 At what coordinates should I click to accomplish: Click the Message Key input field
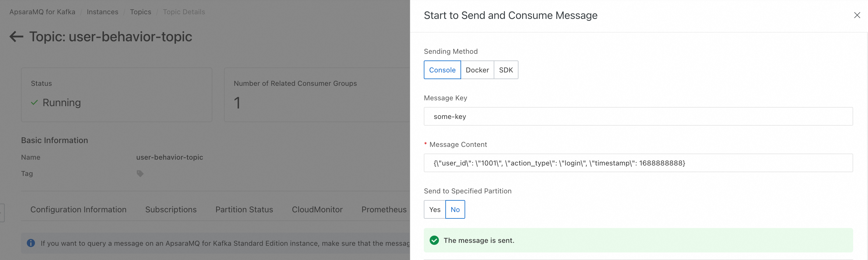(638, 116)
